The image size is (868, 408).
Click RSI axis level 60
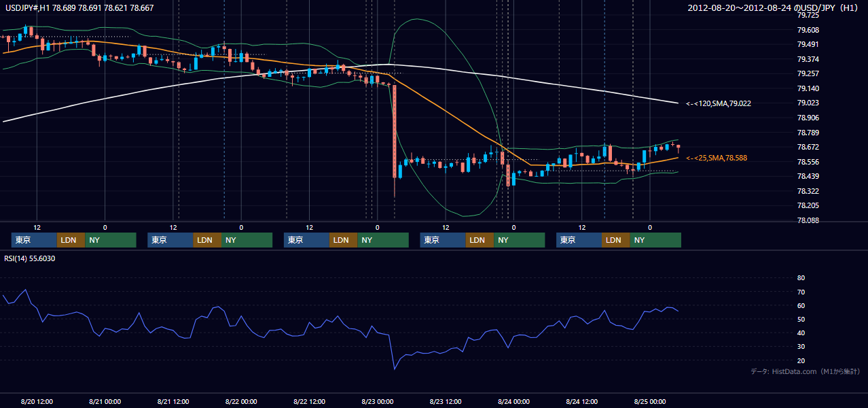click(801, 305)
